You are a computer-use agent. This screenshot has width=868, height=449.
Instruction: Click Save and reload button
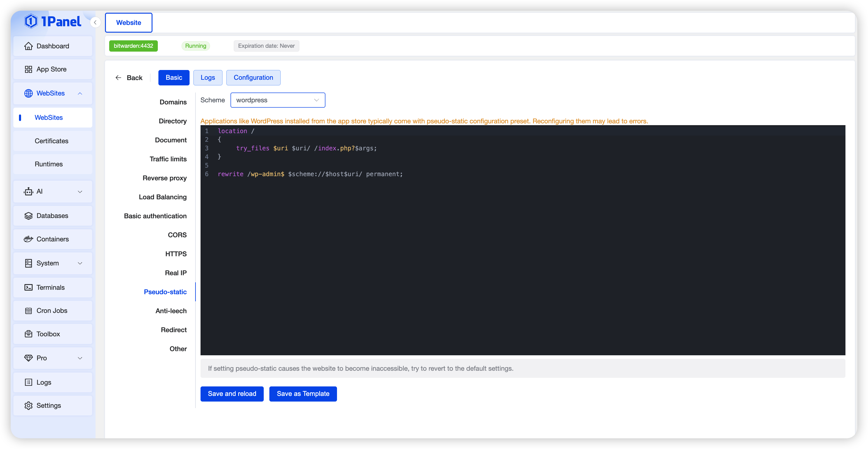click(232, 394)
